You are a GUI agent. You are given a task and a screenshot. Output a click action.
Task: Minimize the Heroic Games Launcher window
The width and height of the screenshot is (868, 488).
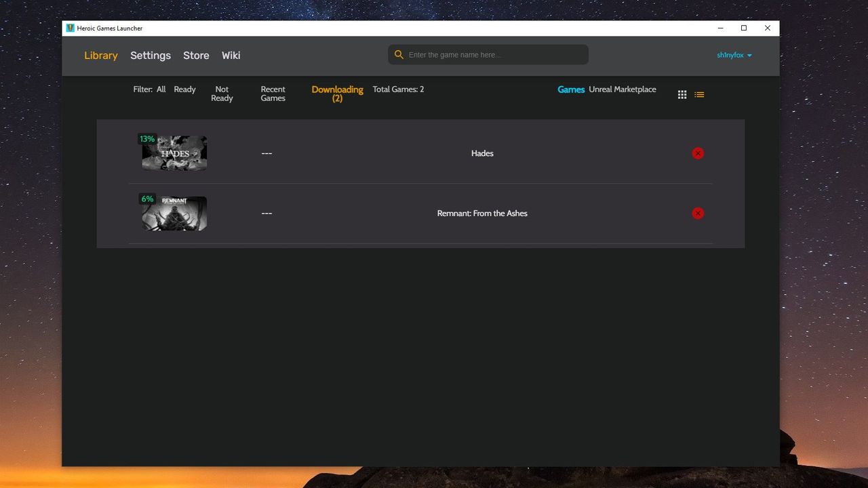(720, 28)
